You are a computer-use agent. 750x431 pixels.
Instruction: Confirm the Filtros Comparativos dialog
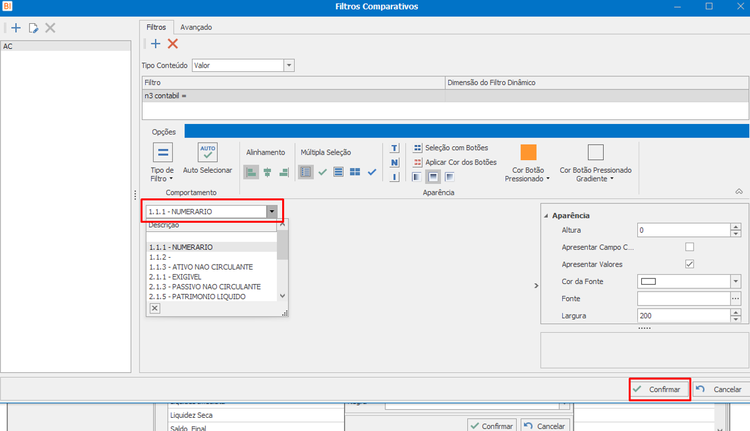(659, 389)
